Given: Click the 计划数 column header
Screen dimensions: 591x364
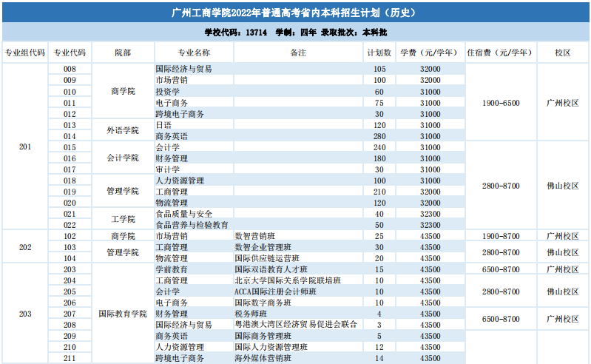Looking at the screenshot, I should 379,53.
